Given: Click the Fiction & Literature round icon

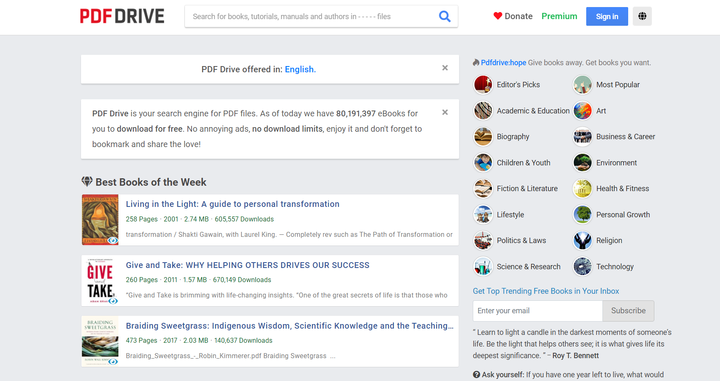Looking at the screenshot, I should 483,189.
